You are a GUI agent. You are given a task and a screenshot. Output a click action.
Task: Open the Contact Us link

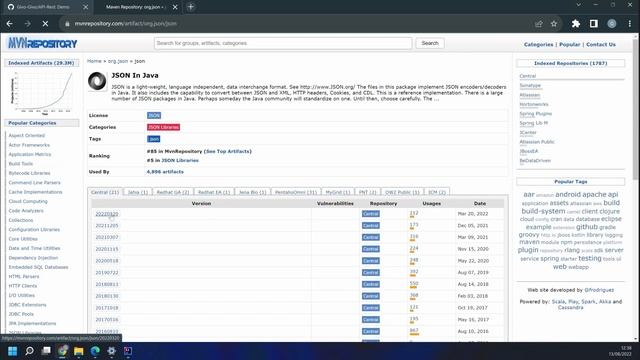pyautogui.click(x=601, y=44)
